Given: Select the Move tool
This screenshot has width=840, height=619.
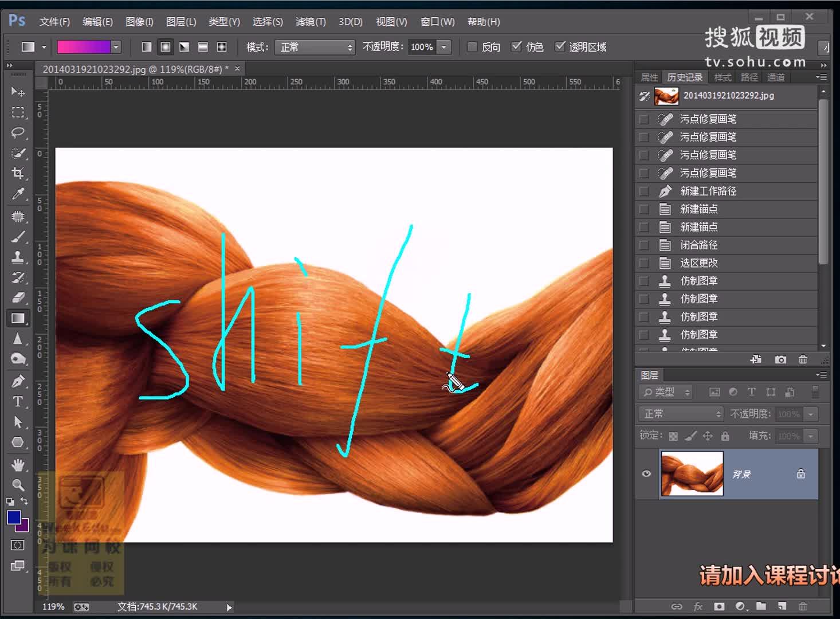Looking at the screenshot, I should pos(18,92).
